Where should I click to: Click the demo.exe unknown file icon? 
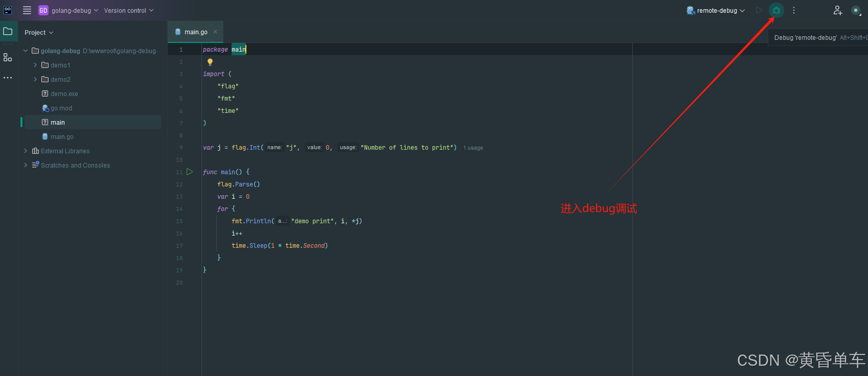[x=45, y=93]
